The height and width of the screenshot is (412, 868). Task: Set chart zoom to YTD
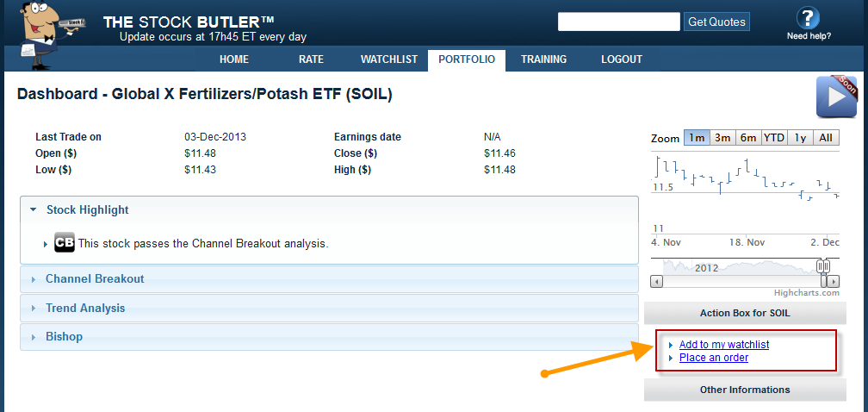(x=774, y=138)
